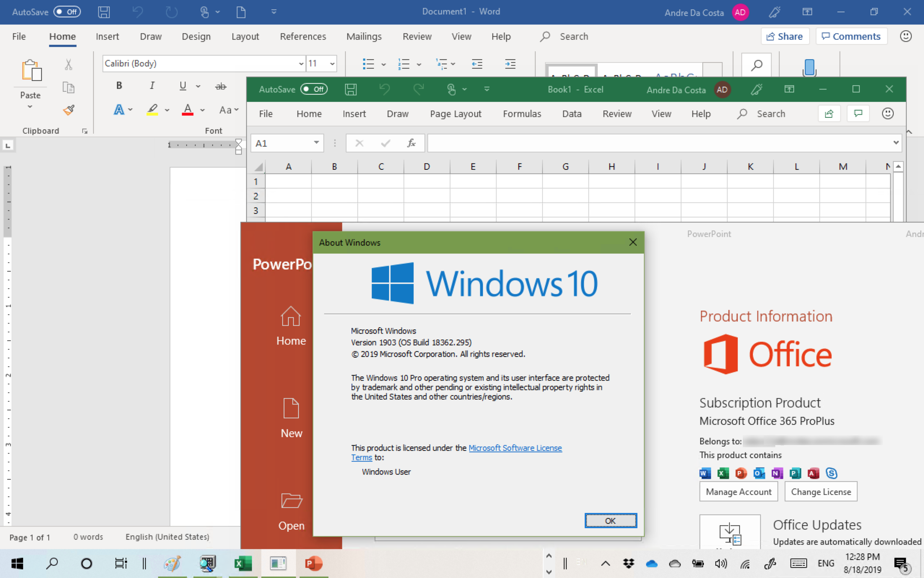Viewport: 924px width, 578px height.
Task: Open the Excel coming soon megaphone icon
Action: (x=756, y=90)
